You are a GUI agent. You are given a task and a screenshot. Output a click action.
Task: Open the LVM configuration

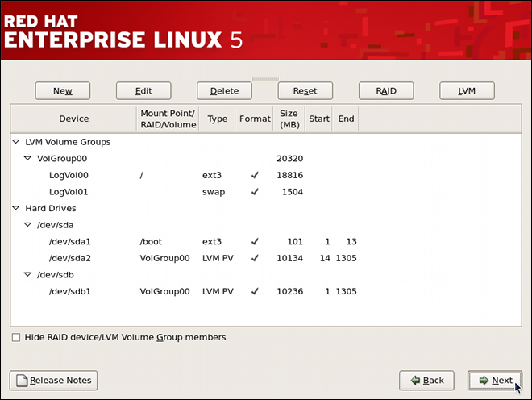click(x=467, y=90)
